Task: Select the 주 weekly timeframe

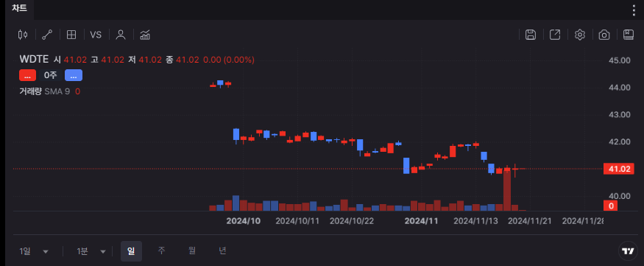Action: coord(161,251)
